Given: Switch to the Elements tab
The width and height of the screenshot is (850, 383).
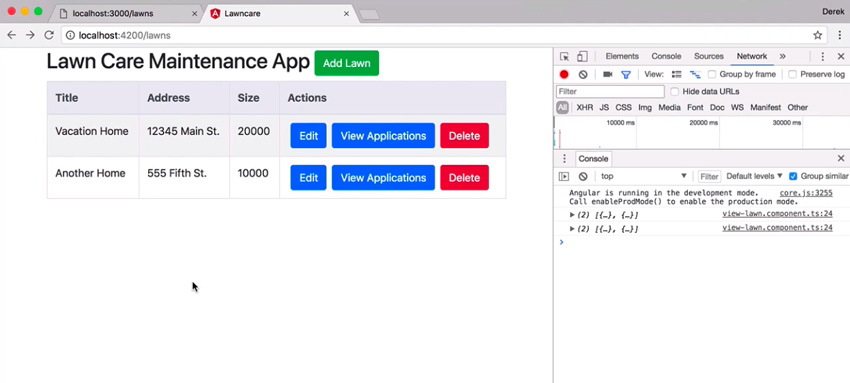Looking at the screenshot, I should click(622, 56).
